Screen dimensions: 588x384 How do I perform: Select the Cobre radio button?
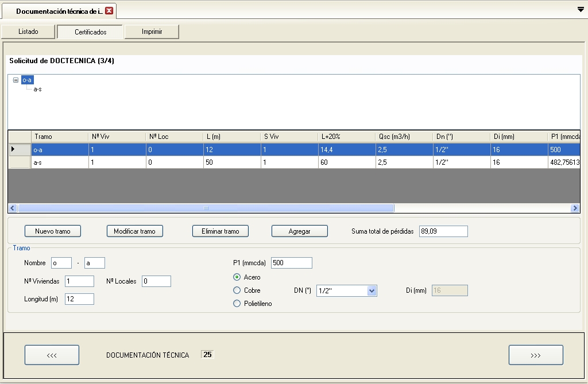point(237,290)
